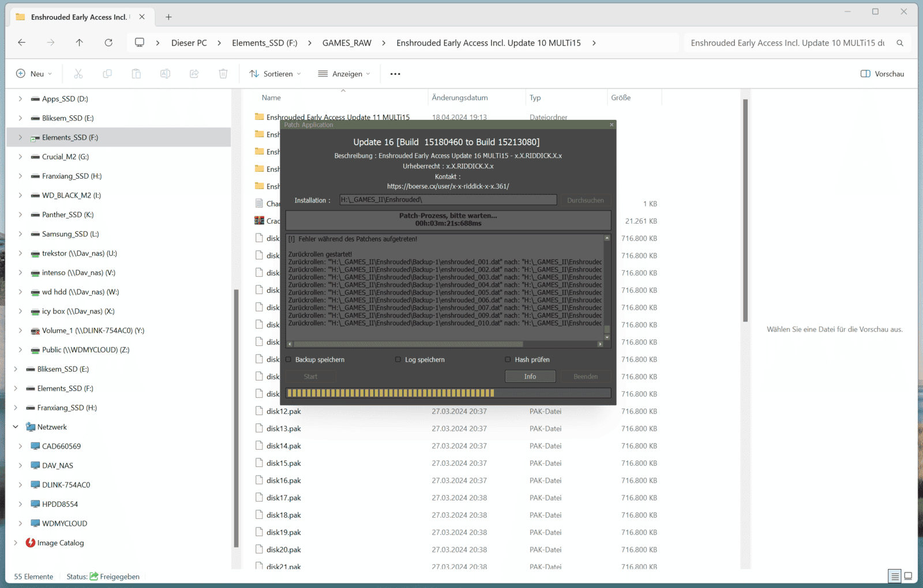Click chevron after Dieser PC breadcrumb

[219, 43]
